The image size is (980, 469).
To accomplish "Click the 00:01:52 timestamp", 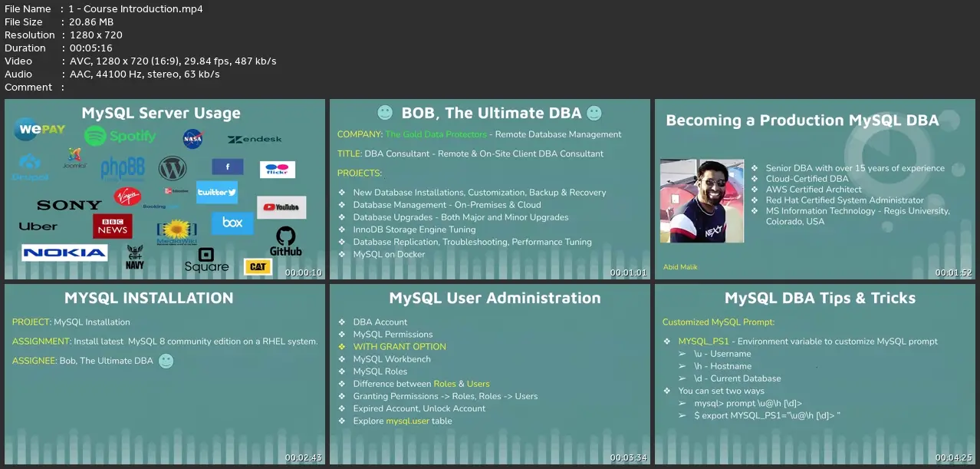I will tap(954, 272).
